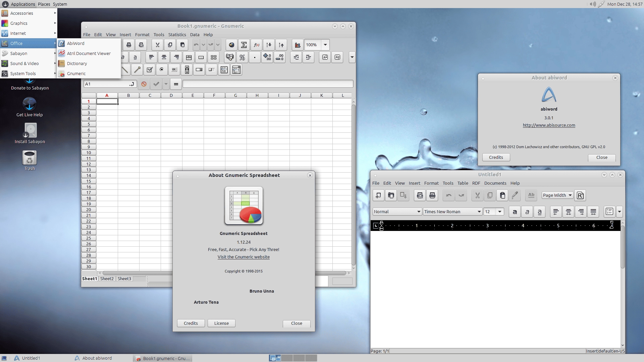Switch to the Sheet3 tab
644x362 pixels.
124,279
